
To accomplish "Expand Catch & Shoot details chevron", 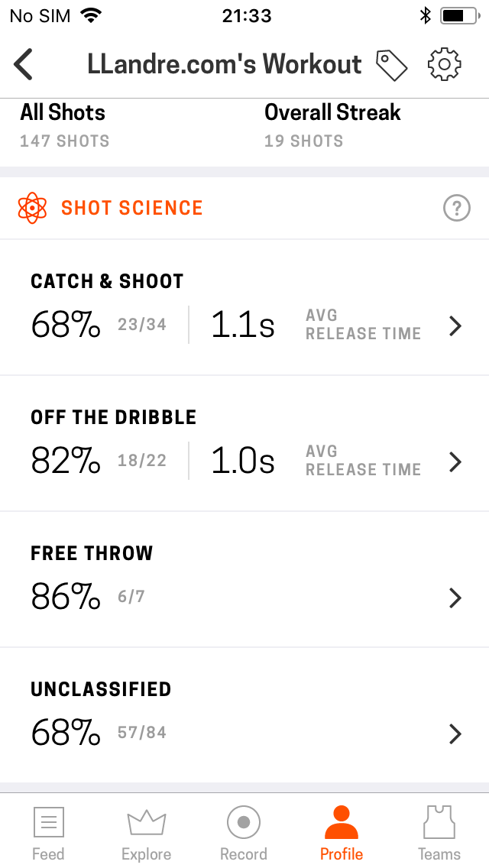I will [455, 326].
